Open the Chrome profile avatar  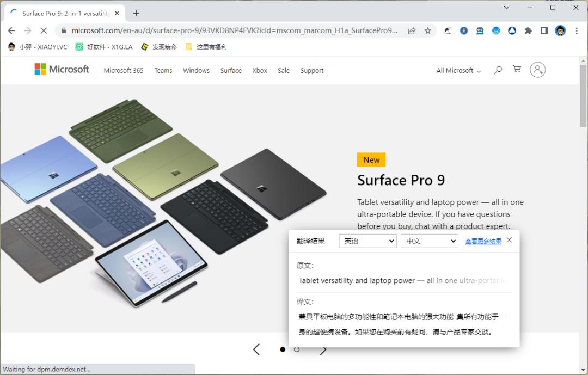point(560,31)
